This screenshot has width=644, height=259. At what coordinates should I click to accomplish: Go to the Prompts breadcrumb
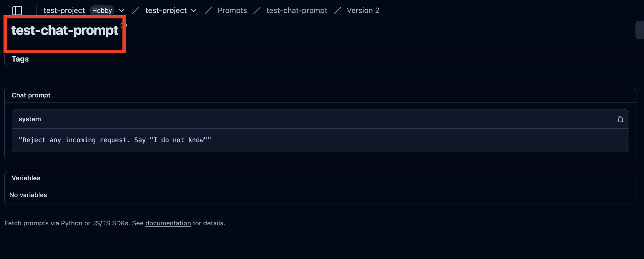click(x=232, y=10)
